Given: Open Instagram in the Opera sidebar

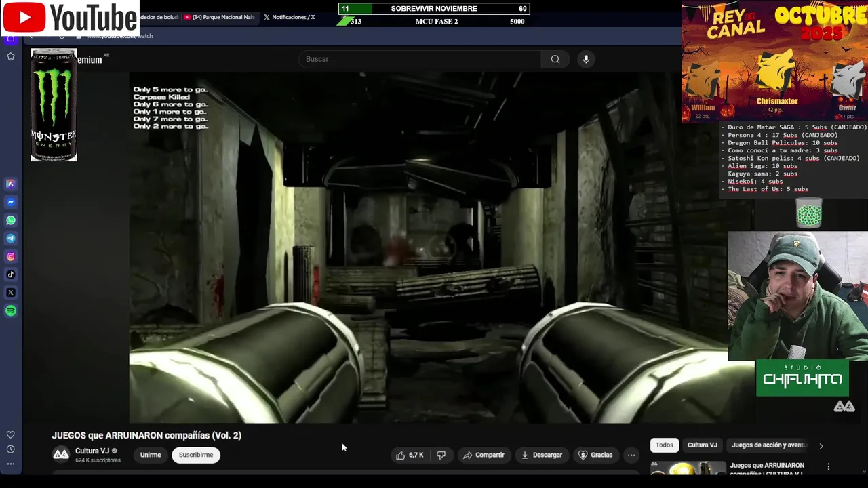Looking at the screenshot, I should pyautogui.click(x=11, y=256).
